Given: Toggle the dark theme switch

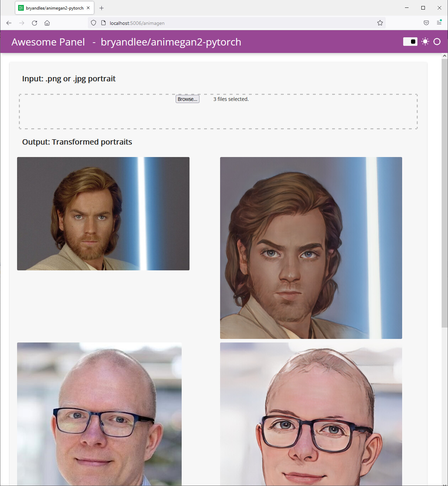Looking at the screenshot, I should click(x=410, y=42).
